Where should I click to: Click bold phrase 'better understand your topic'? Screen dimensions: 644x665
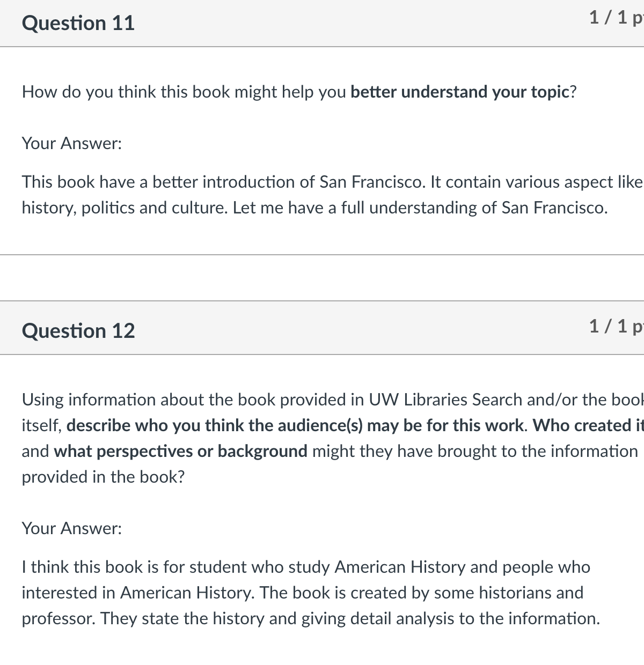click(x=460, y=92)
